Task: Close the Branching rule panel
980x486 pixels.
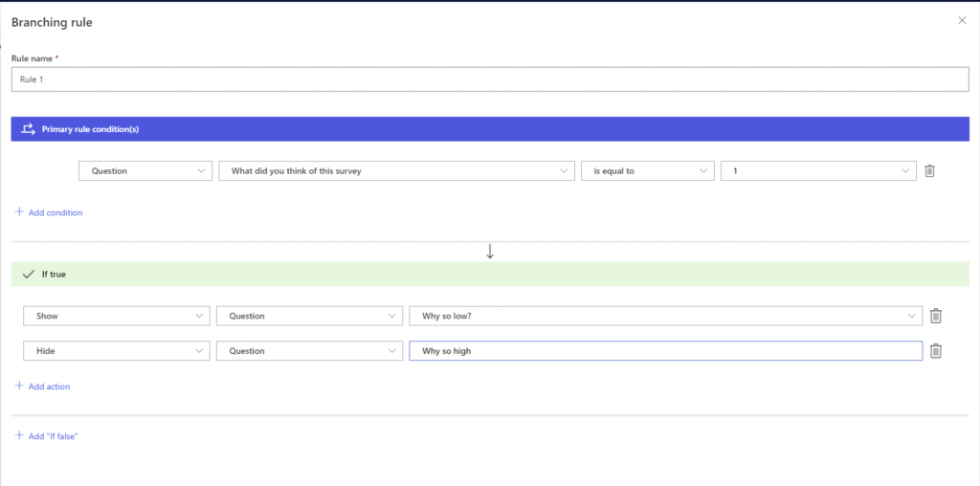Action: tap(962, 21)
